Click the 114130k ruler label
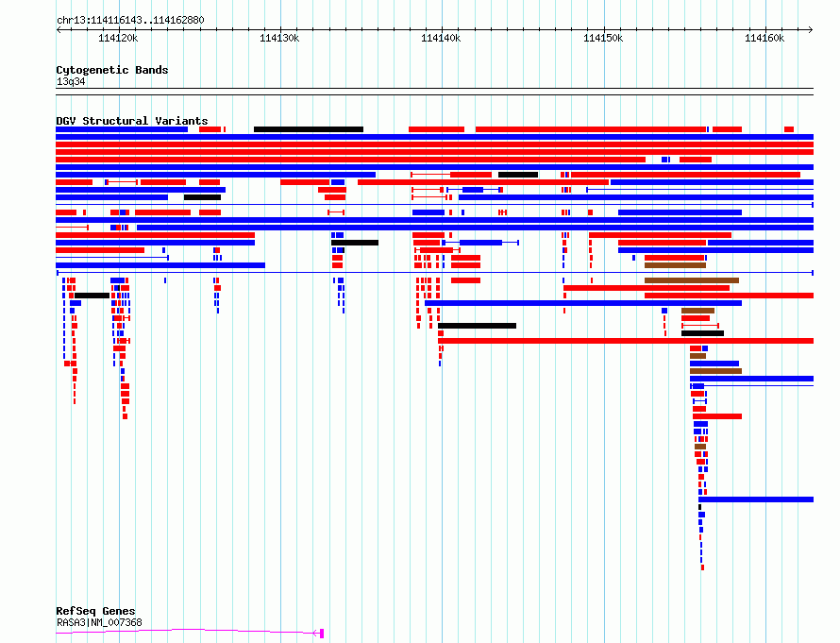Image resolution: width=840 pixels, height=643 pixels. (279, 38)
